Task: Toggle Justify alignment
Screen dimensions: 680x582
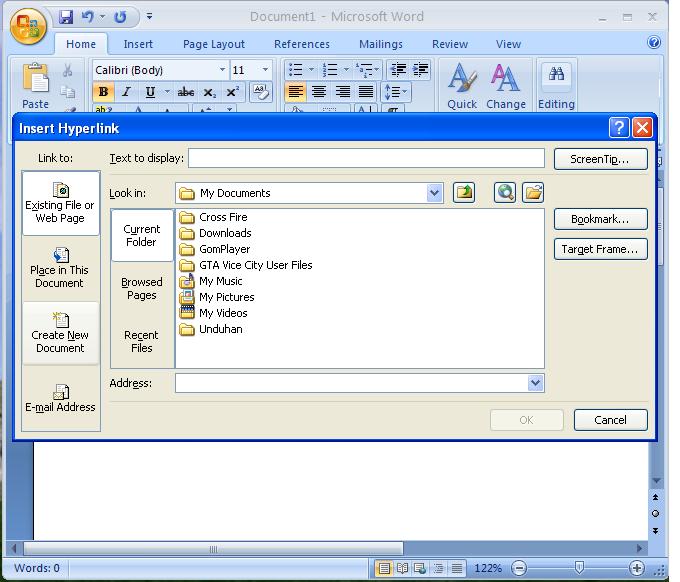Action: pos(366,92)
